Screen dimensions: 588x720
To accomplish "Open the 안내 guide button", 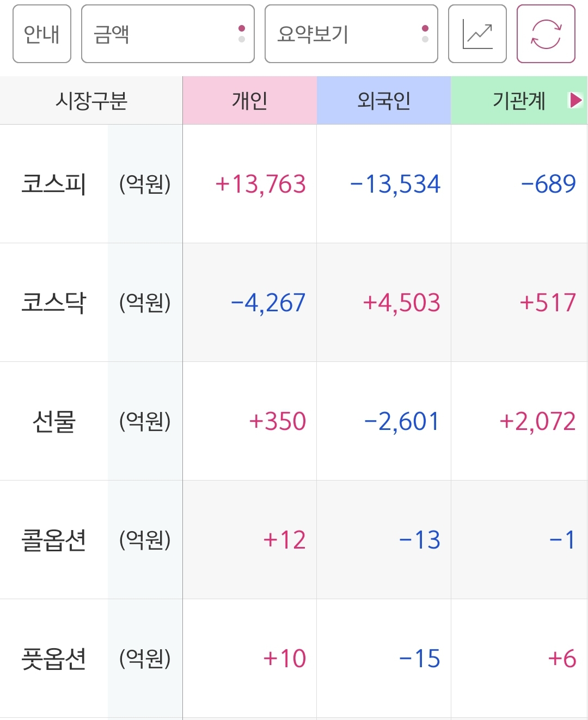I will [x=42, y=34].
